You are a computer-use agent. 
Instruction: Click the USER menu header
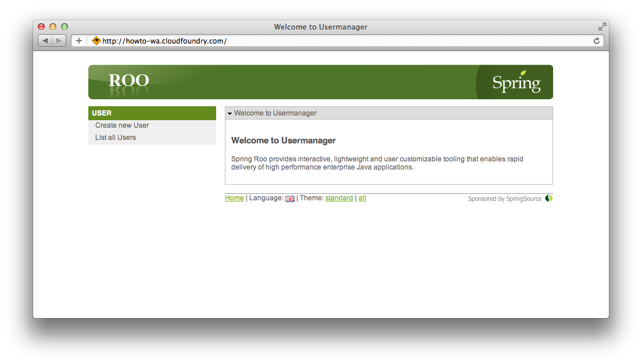click(x=152, y=113)
